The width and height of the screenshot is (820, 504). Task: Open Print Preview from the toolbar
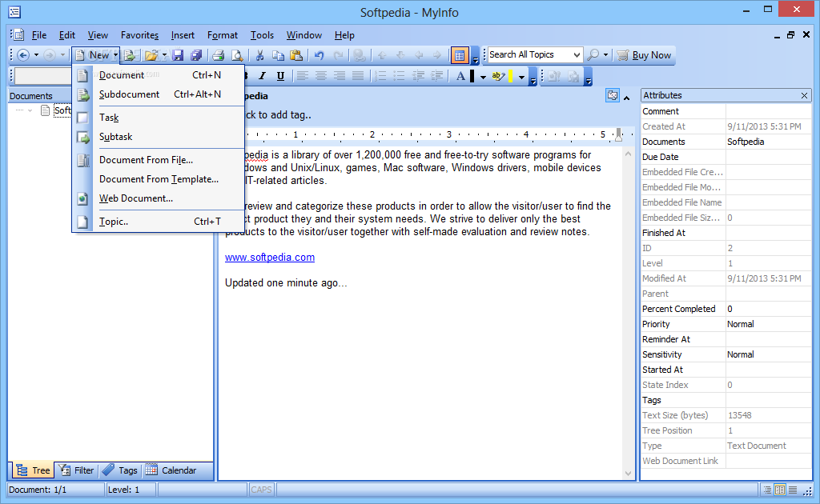[237, 55]
